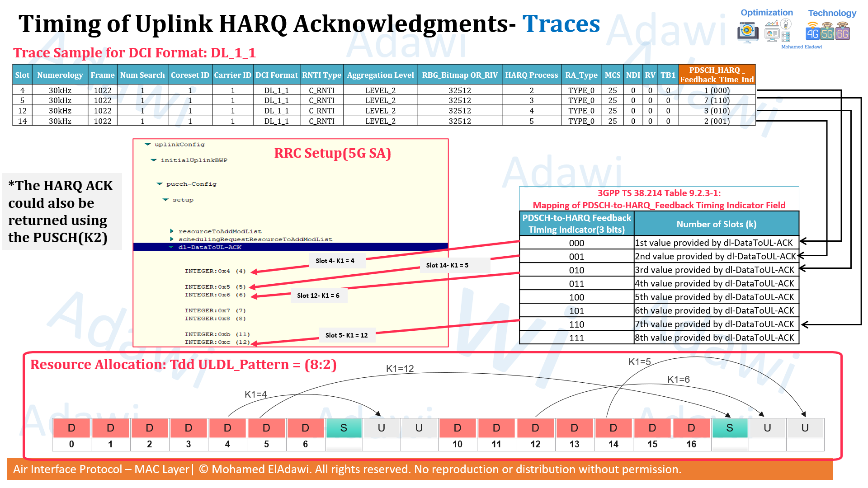This screenshot has height=488, width=868.
Task: Click the HARQ Process column header
Action: pos(531,75)
